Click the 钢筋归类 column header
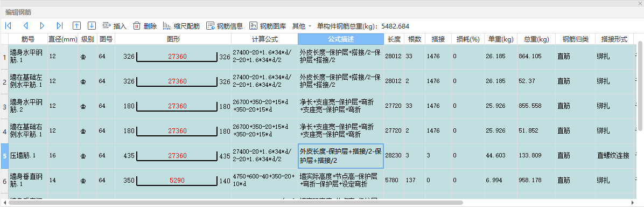644x207 pixels. point(575,39)
